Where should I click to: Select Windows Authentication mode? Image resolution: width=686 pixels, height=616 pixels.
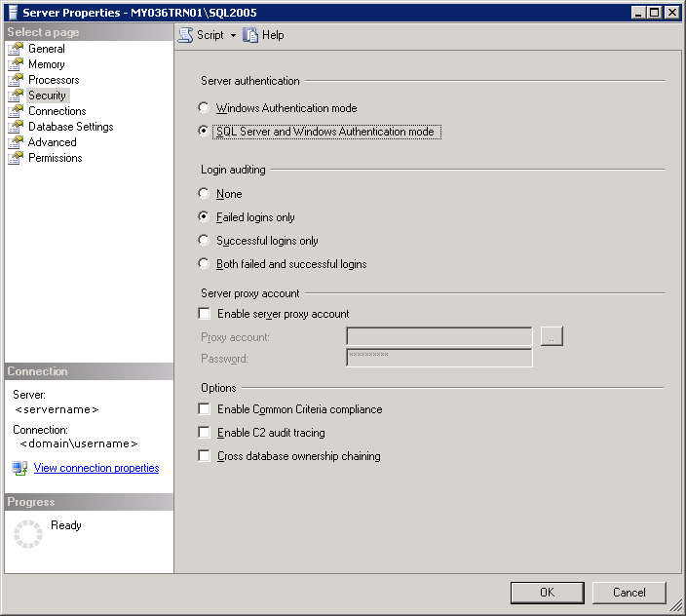point(204,107)
